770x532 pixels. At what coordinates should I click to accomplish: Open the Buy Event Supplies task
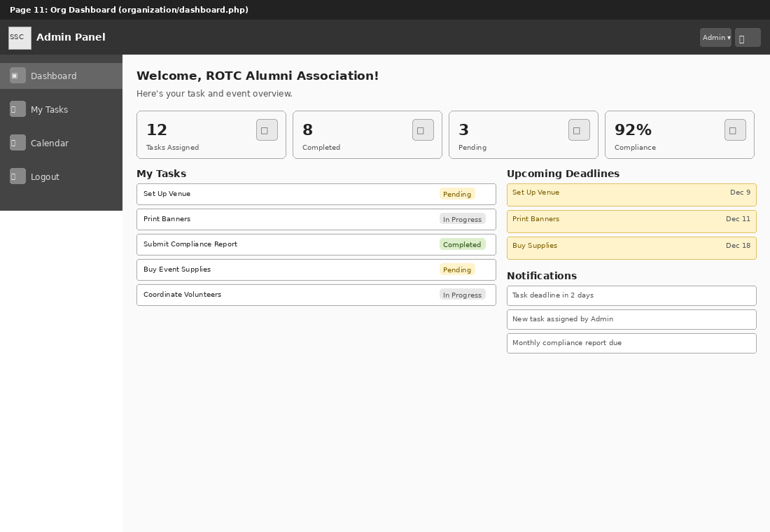point(316,269)
